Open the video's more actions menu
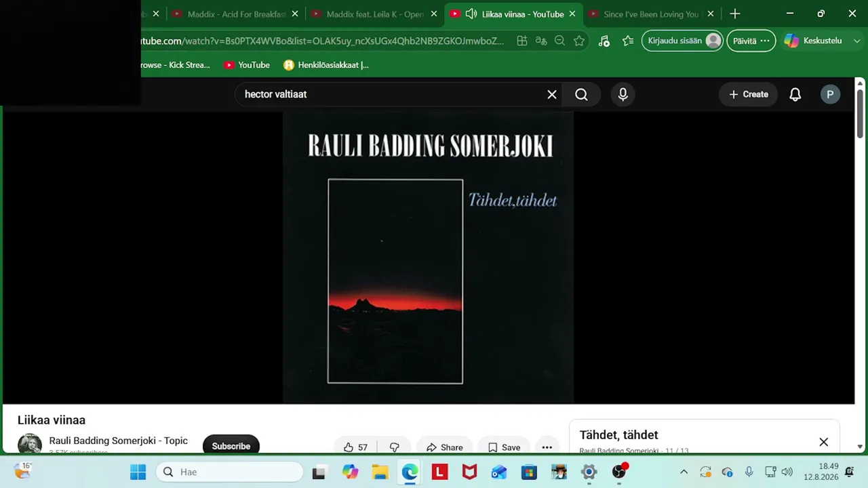This screenshot has height=488, width=868. [547, 447]
